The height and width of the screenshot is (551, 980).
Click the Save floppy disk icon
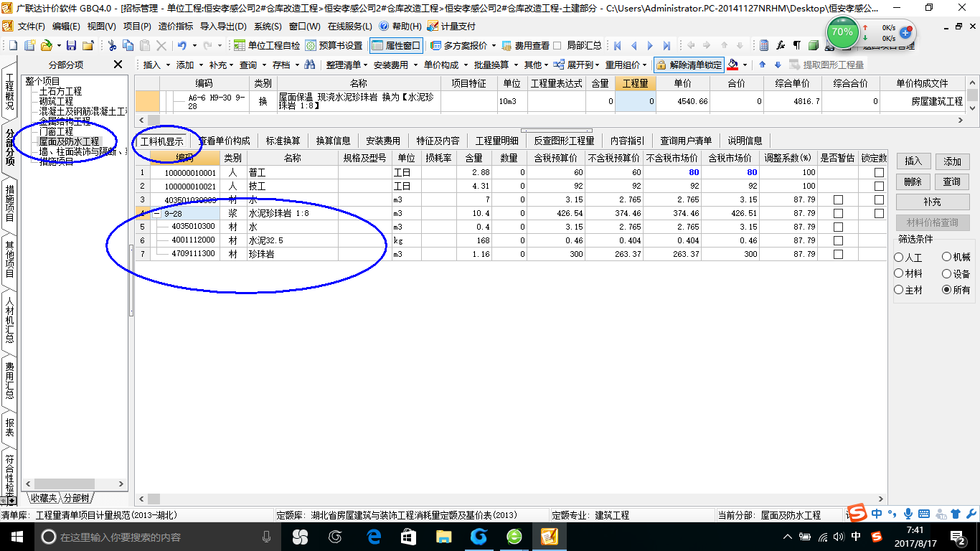tap(71, 45)
